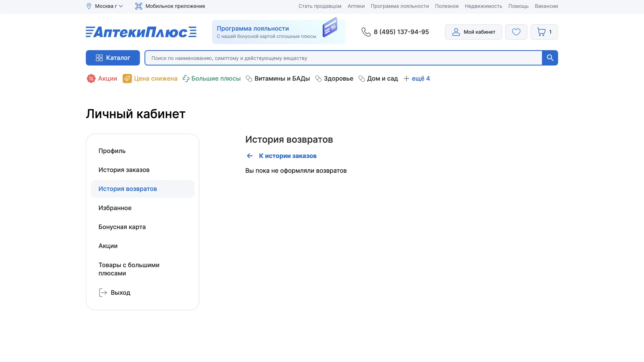The height and width of the screenshot is (362, 644).
Task: Open the Каталог menu button
Action: coord(113,58)
